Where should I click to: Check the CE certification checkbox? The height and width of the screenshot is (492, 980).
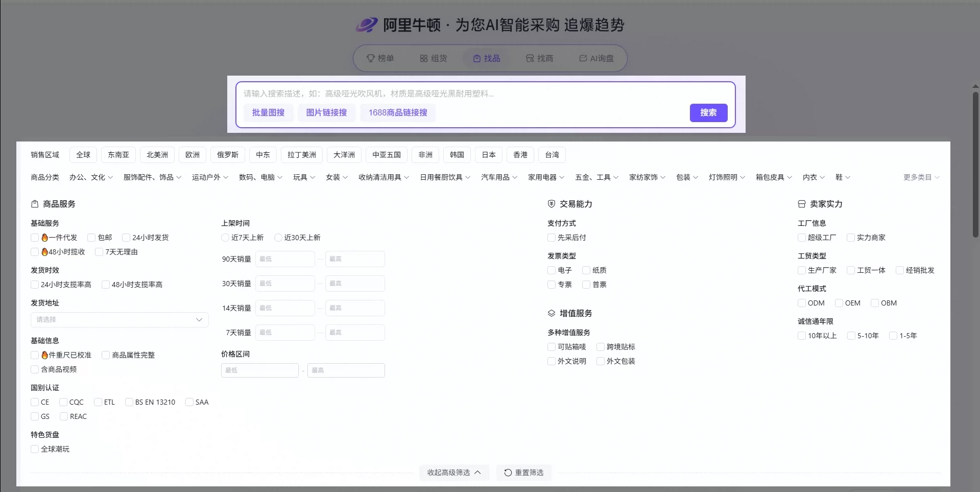click(35, 402)
